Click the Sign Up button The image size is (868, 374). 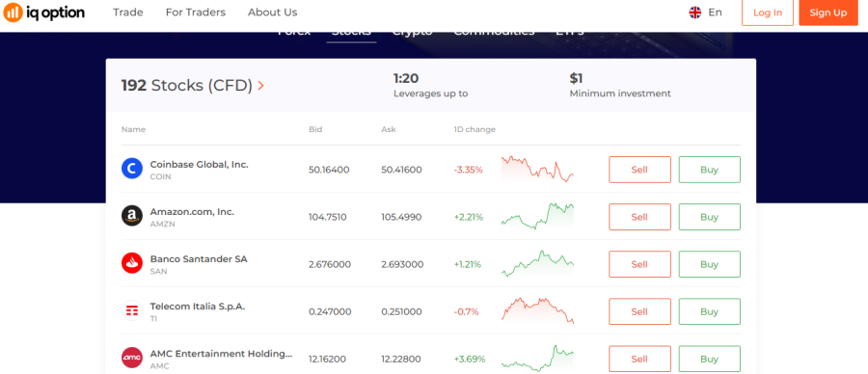pyautogui.click(x=828, y=13)
